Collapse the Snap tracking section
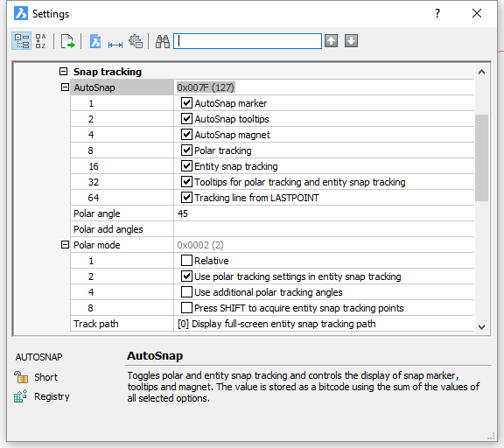The height and width of the screenshot is (448, 504). click(x=63, y=72)
